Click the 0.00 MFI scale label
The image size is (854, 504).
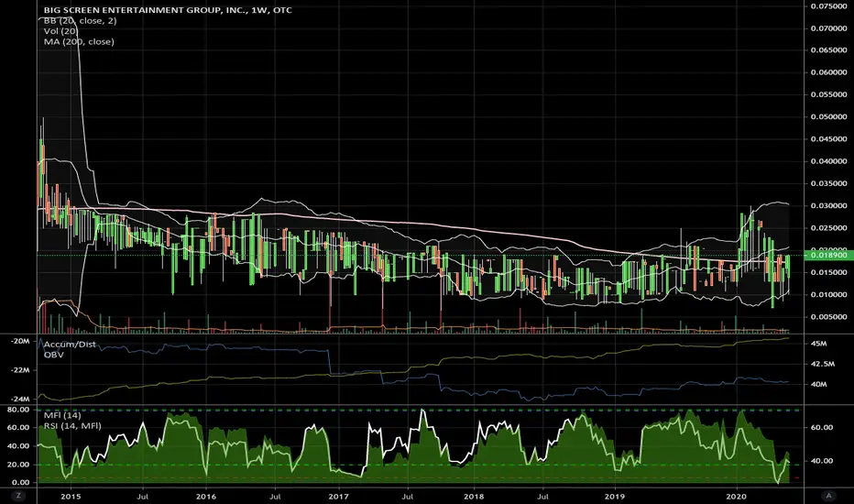click(20, 483)
